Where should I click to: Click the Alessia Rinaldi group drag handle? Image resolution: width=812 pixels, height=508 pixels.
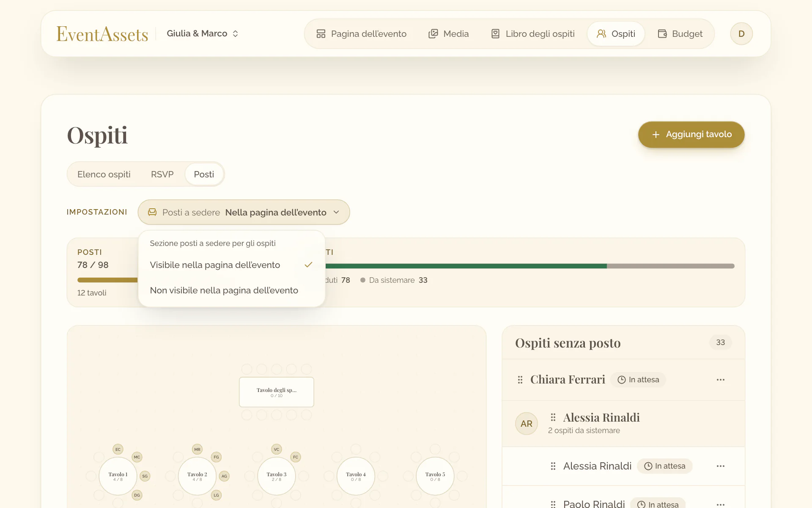[x=553, y=417]
